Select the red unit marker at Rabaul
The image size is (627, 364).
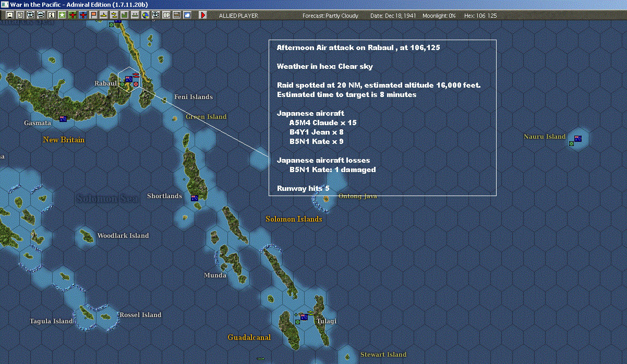tap(136, 83)
